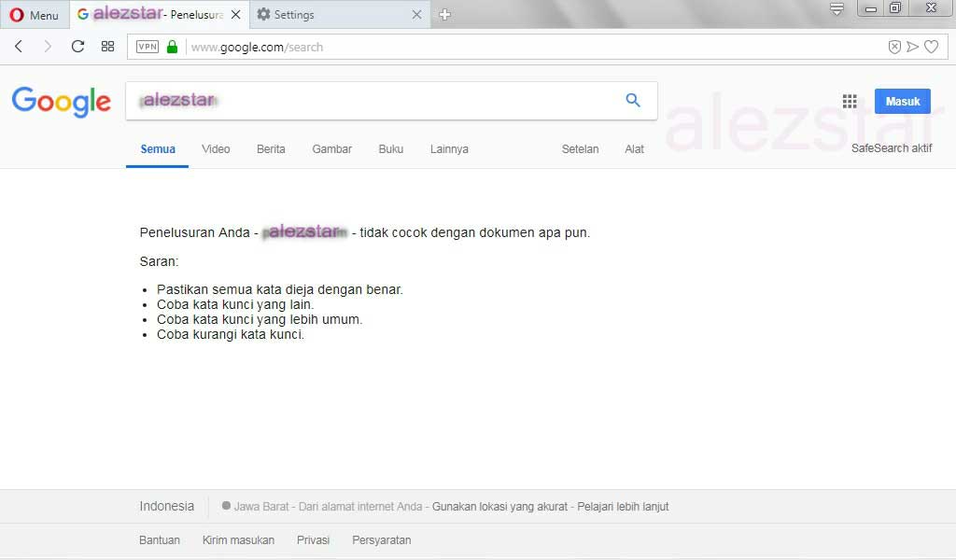Open the ad blocker shield icon
Image resolution: width=956 pixels, height=560 pixels.
tap(894, 47)
